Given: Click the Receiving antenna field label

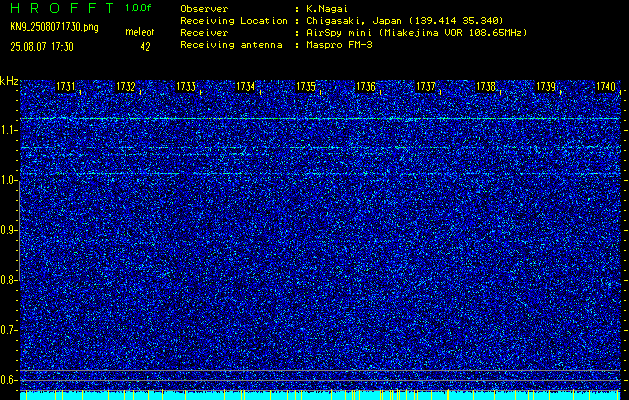Looking at the screenshot, I should click(231, 45).
